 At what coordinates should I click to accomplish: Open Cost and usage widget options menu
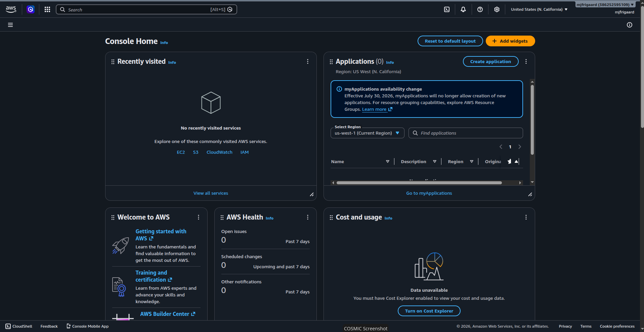pyautogui.click(x=526, y=217)
